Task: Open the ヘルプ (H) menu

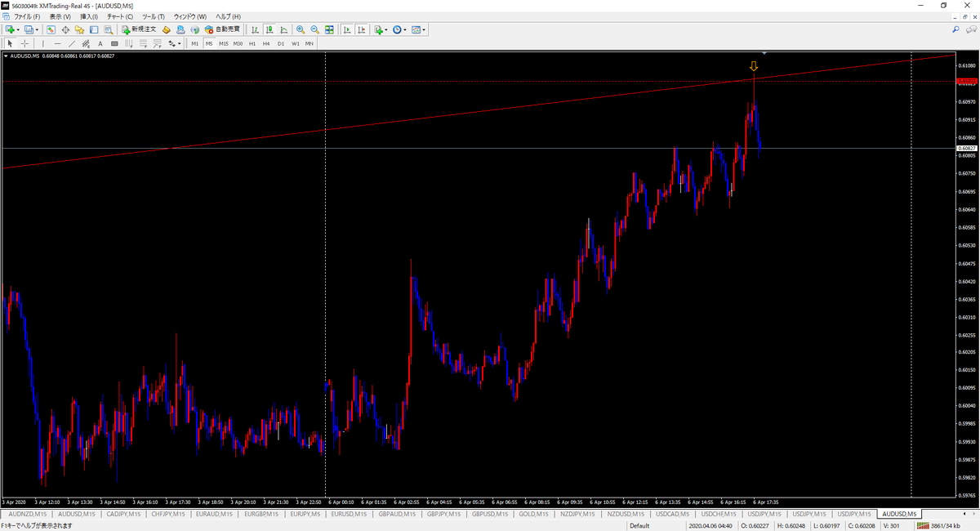Action: pos(228,16)
